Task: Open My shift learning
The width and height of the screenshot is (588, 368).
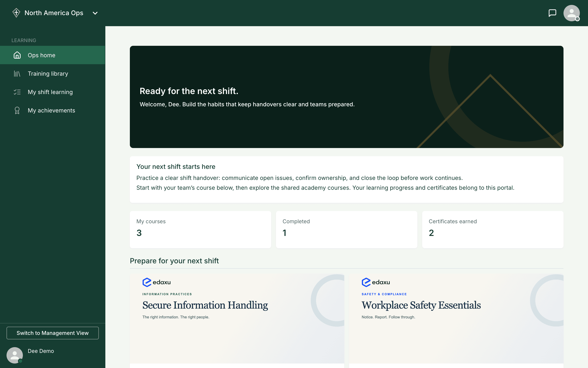Action: (52, 92)
